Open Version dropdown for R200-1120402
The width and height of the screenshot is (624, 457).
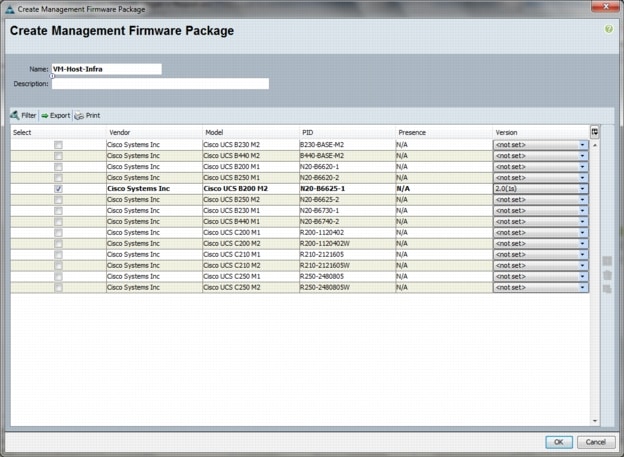coord(540,232)
